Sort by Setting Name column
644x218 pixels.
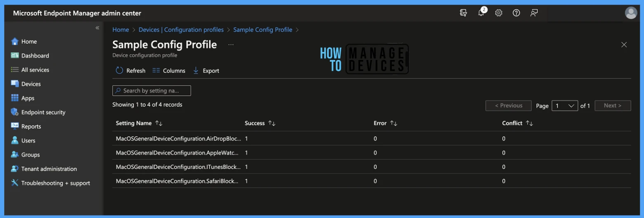pyautogui.click(x=139, y=123)
